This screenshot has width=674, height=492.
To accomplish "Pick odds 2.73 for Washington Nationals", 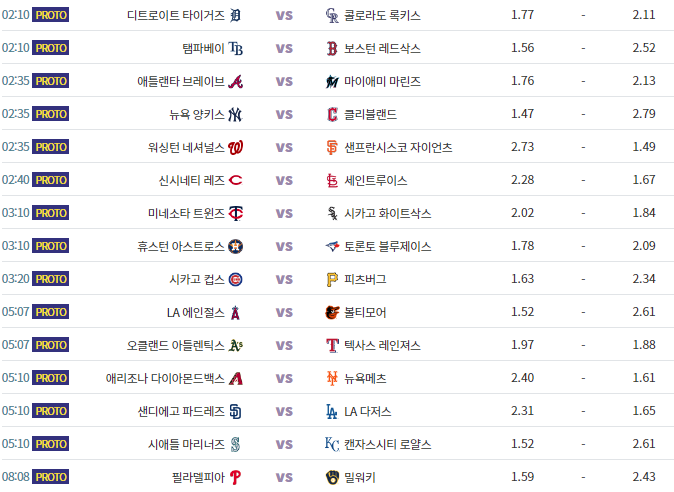I will click(x=522, y=147).
